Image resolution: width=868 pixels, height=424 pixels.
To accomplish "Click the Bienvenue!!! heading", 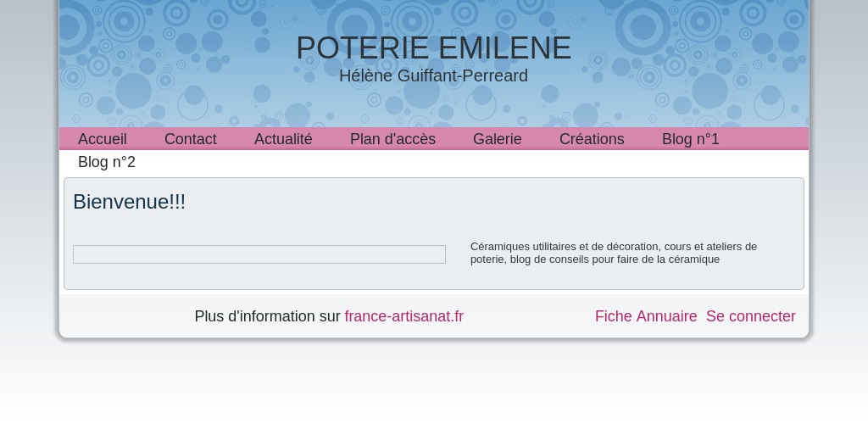I will click(129, 202).
